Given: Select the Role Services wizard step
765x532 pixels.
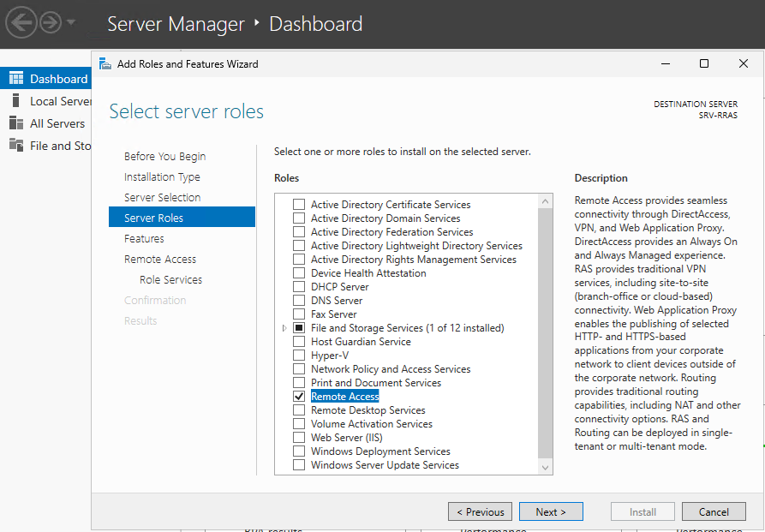Looking at the screenshot, I should tap(170, 280).
